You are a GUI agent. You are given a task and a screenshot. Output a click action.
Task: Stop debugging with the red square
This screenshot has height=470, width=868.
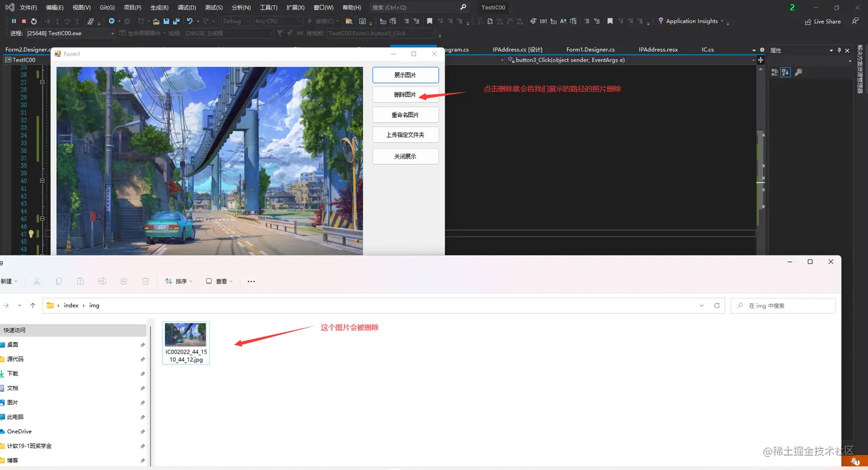coord(24,21)
